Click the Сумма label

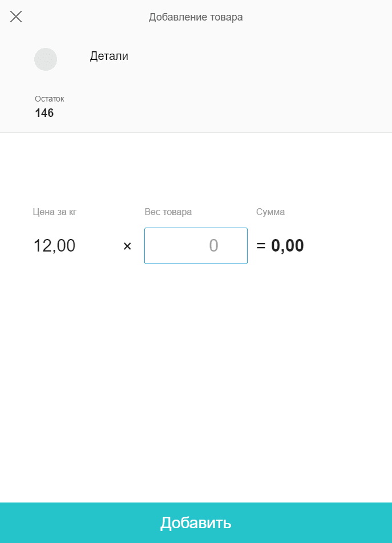point(270,212)
